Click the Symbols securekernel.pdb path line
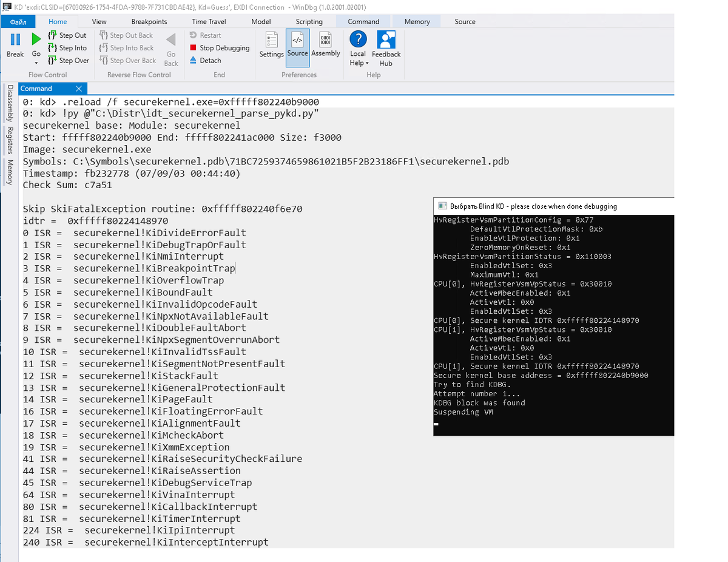728x562 pixels. tap(266, 161)
